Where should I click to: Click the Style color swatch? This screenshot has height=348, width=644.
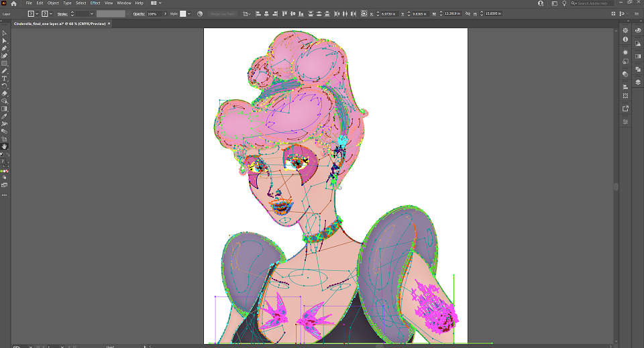pyautogui.click(x=183, y=14)
